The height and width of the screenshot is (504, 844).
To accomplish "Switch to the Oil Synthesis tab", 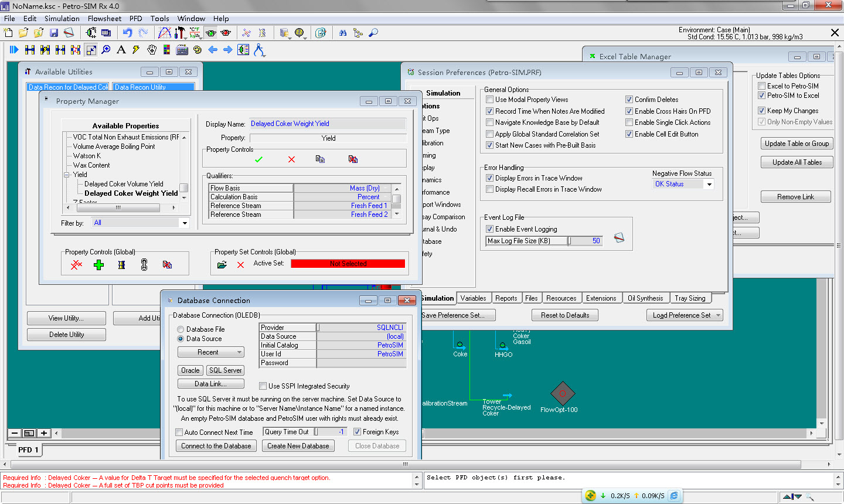I will (645, 298).
